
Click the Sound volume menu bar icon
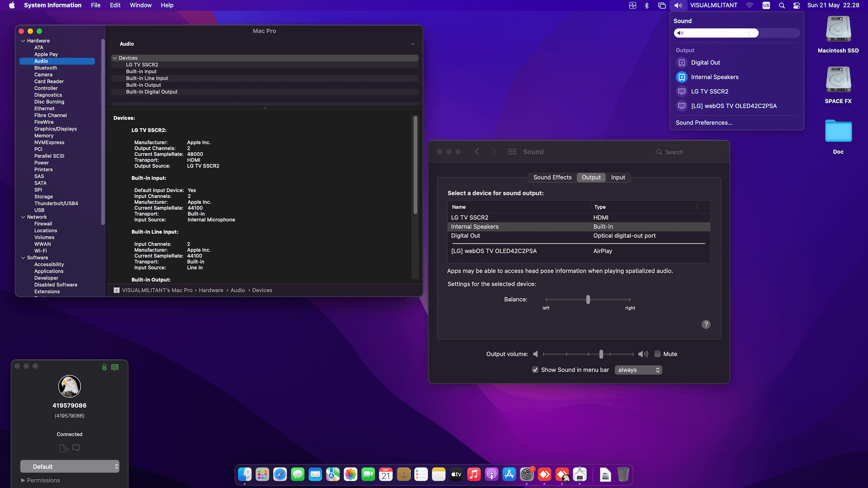point(678,5)
